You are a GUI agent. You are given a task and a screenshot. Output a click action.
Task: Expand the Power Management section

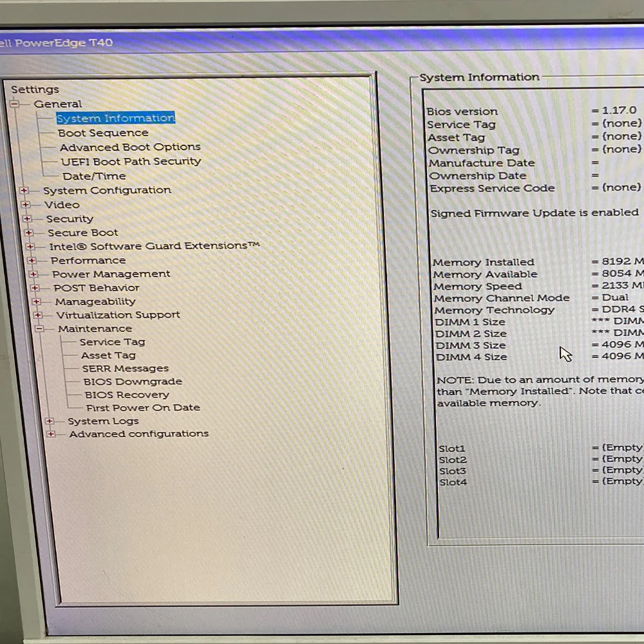click(33, 274)
